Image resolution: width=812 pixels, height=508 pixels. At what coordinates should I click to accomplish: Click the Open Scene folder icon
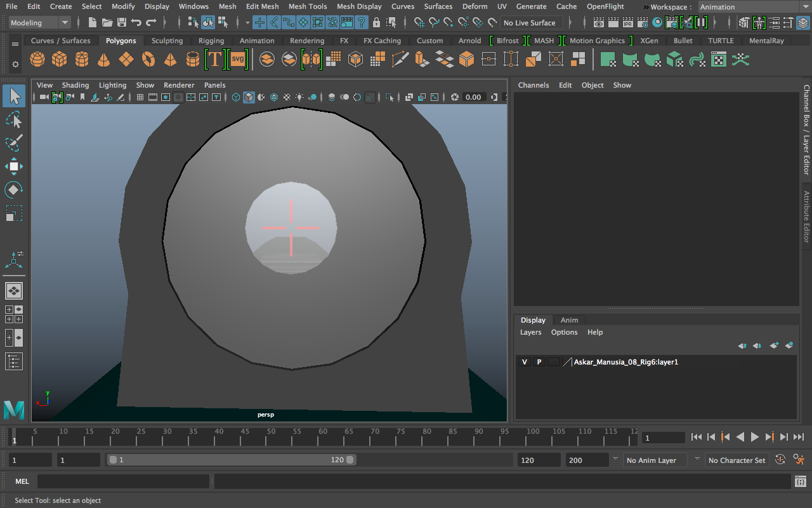point(107,23)
